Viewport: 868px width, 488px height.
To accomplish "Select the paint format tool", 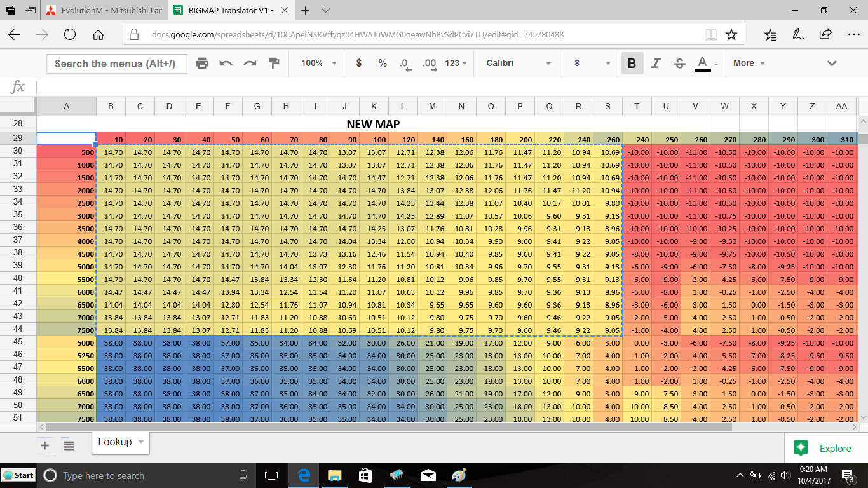I will tap(274, 63).
